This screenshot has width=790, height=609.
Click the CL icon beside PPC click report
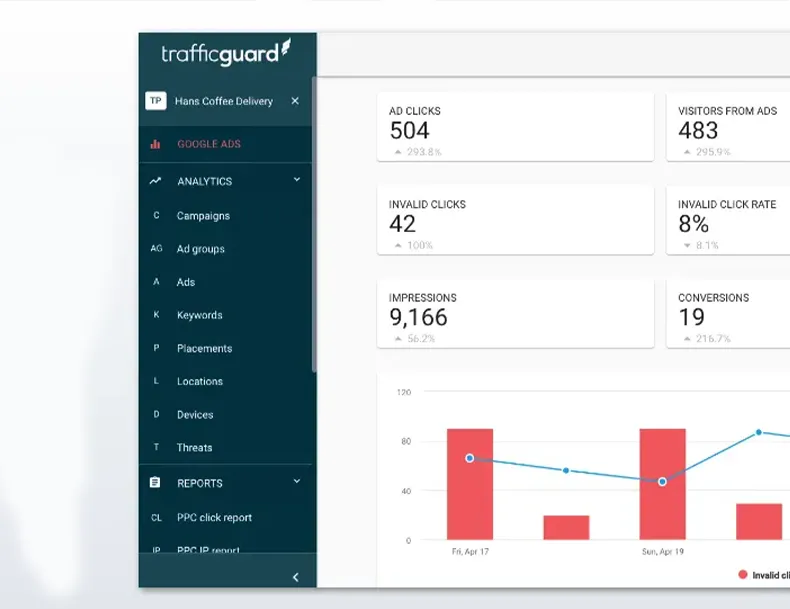coord(156,518)
